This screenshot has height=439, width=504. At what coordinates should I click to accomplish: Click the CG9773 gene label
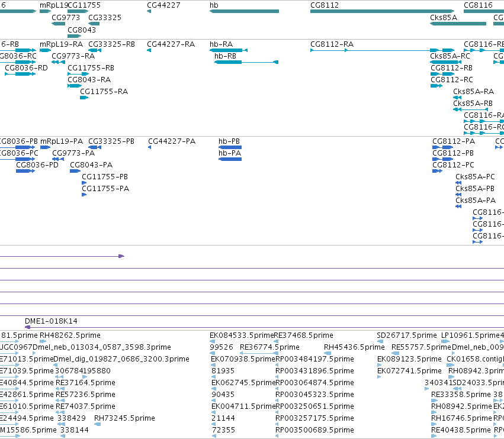coord(66,18)
